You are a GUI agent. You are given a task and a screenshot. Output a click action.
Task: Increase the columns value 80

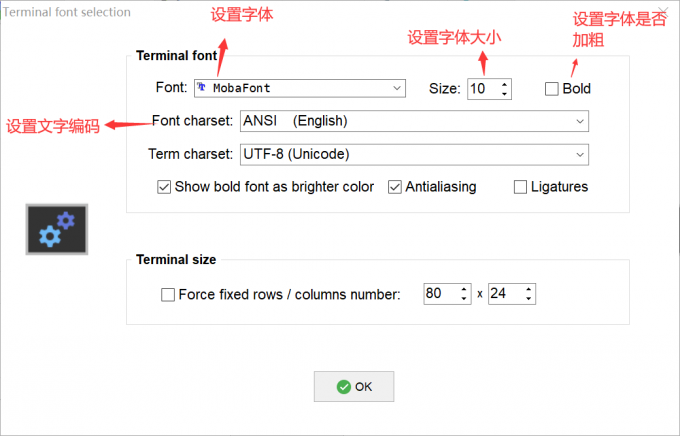[x=464, y=289]
